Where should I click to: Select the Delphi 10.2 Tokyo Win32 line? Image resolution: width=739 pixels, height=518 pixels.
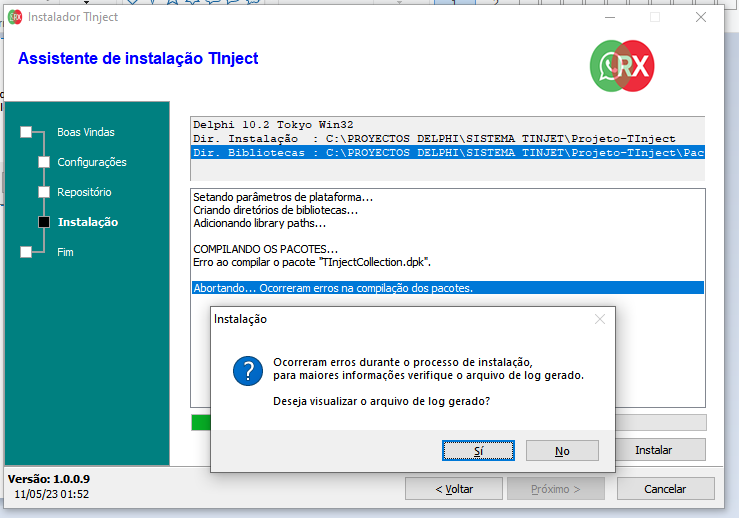click(x=447, y=124)
